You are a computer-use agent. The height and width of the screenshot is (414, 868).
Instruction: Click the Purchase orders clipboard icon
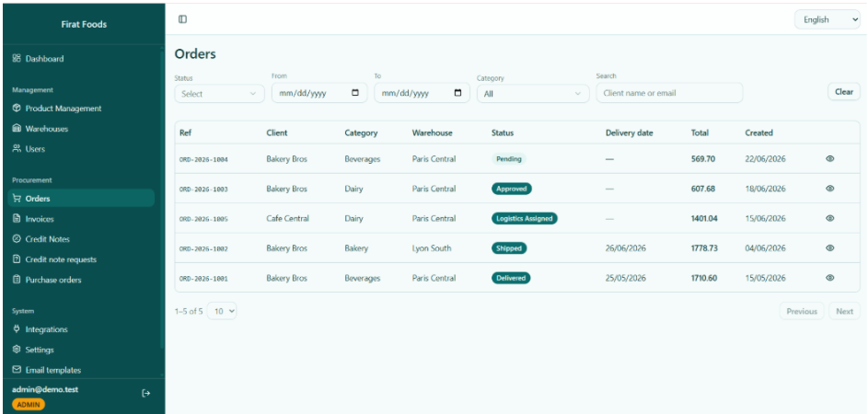point(17,280)
